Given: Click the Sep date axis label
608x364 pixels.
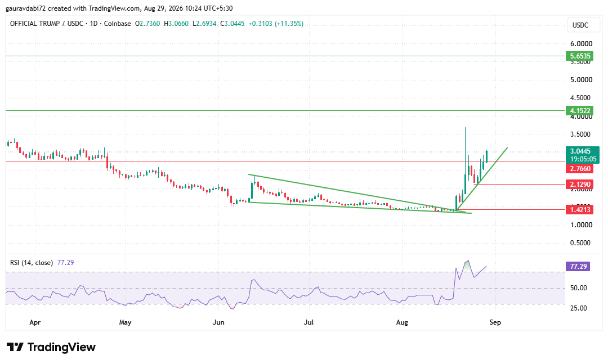Looking at the screenshot, I should tap(495, 322).
